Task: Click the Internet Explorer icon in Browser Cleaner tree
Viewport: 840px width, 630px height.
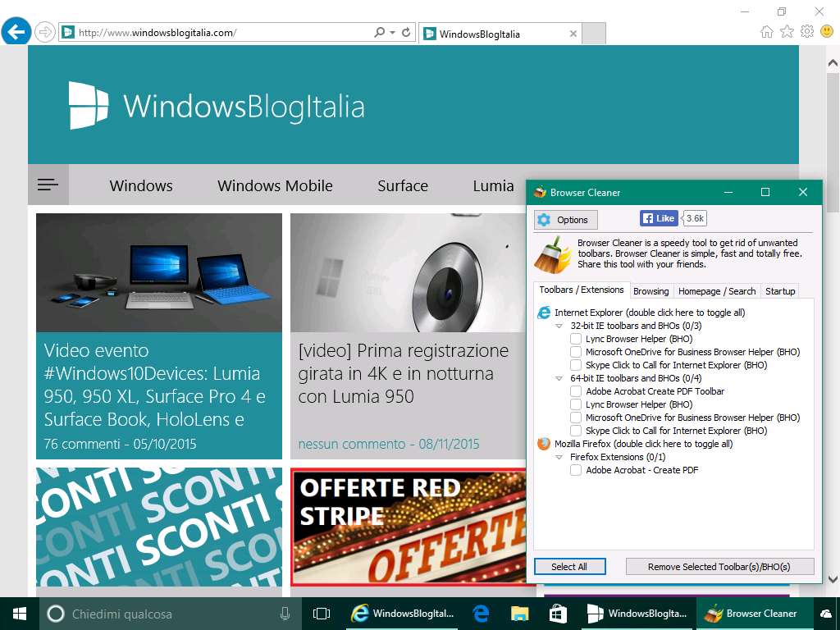Action: (x=544, y=313)
